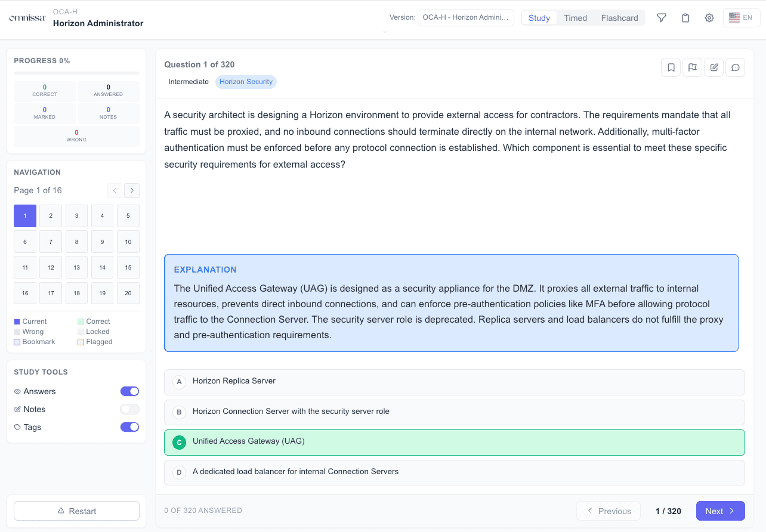Enable the Notes toggle in Study Tools
766x532 pixels.
129,409
